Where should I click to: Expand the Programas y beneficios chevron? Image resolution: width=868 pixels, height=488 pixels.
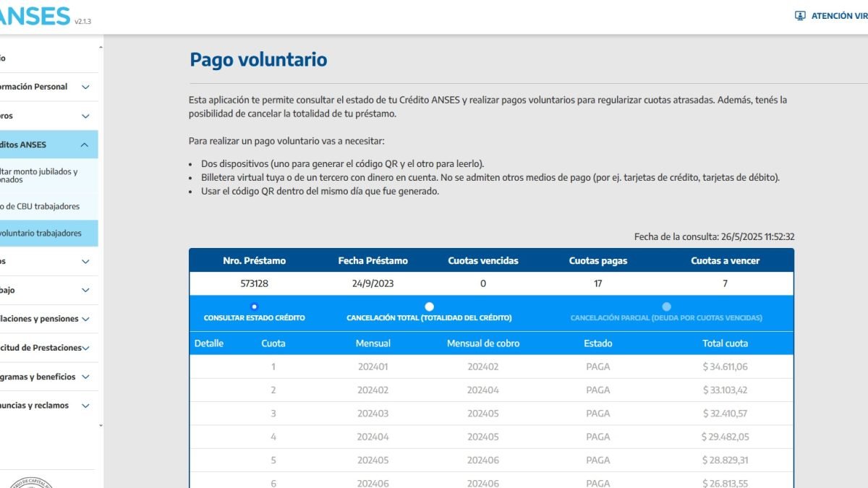point(85,377)
